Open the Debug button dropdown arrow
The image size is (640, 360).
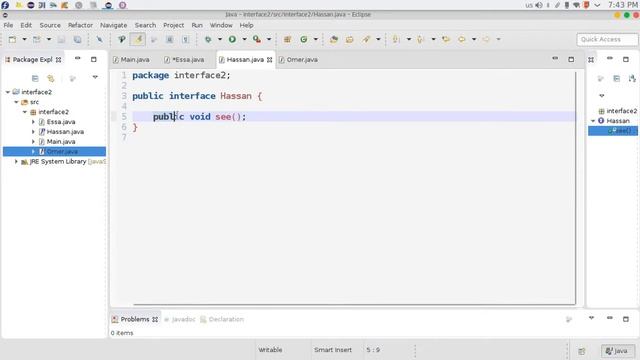pos(220,39)
